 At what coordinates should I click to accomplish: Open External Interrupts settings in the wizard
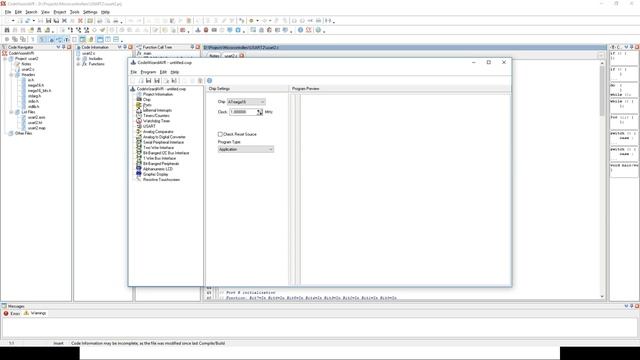pyautogui.click(x=157, y=110)
